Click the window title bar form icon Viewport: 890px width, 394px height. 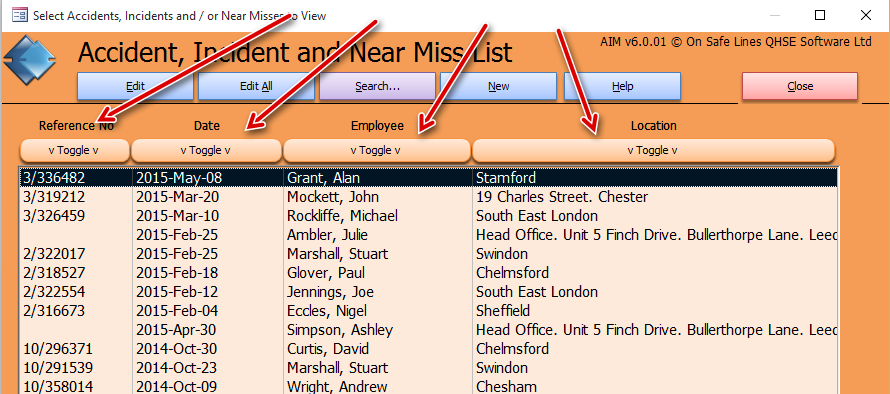(19, 15)
